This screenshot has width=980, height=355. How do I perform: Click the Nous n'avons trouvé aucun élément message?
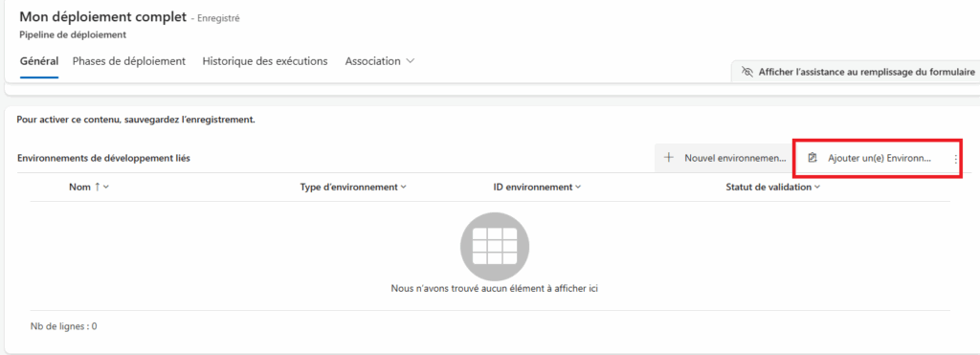click(x=495, y=289)
